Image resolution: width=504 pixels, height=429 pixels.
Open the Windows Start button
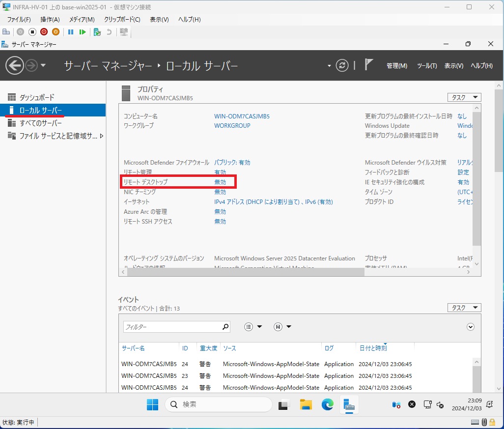pos(152,404)
